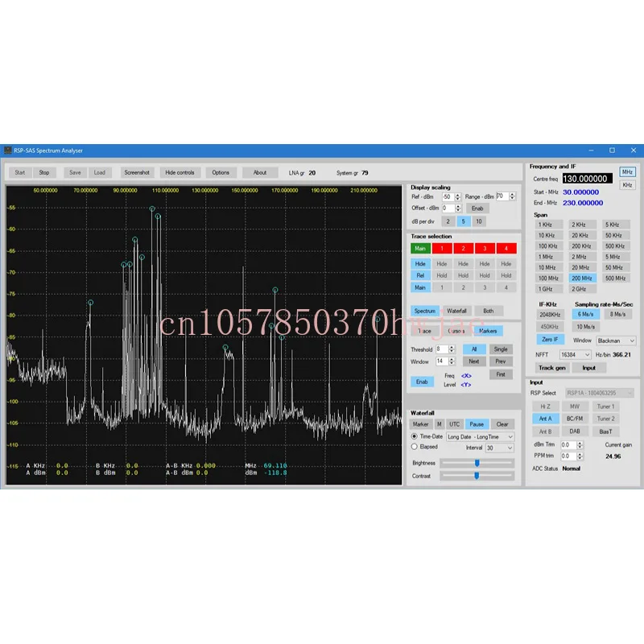Select the Elapsed waterfall radio option

(415, 446)
